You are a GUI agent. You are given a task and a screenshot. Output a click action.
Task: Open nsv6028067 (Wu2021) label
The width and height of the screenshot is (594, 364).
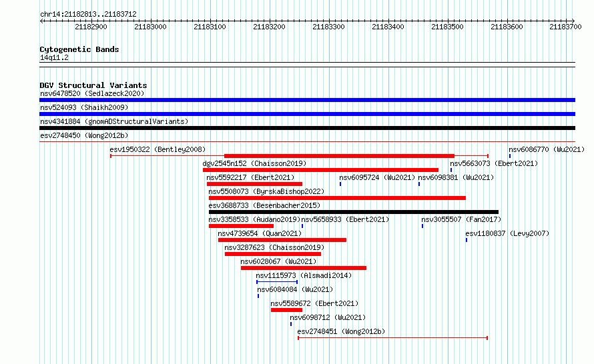click(278, 261)
